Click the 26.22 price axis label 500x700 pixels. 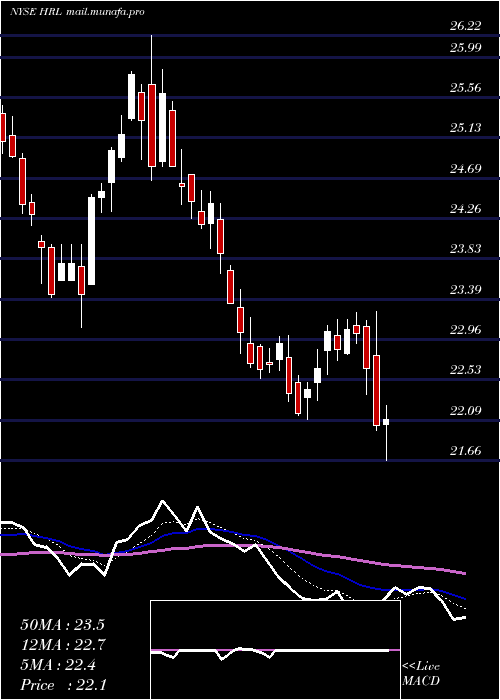pos(465,26)
